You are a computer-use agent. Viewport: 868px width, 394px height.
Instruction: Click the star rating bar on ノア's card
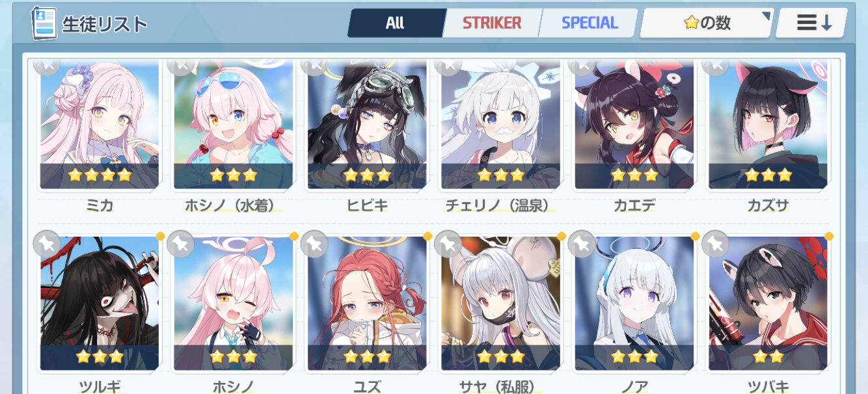[x=634, y=357]
